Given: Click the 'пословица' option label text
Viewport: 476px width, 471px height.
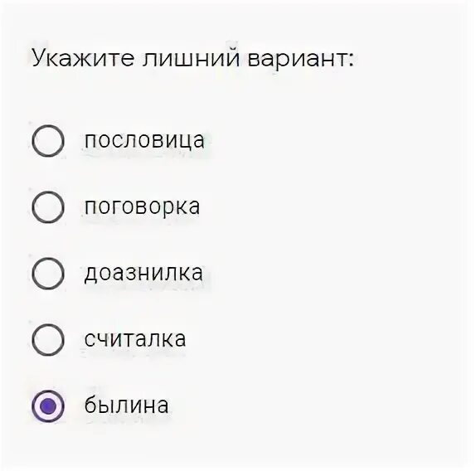Looking at the screenshot, I should [144, 141].
